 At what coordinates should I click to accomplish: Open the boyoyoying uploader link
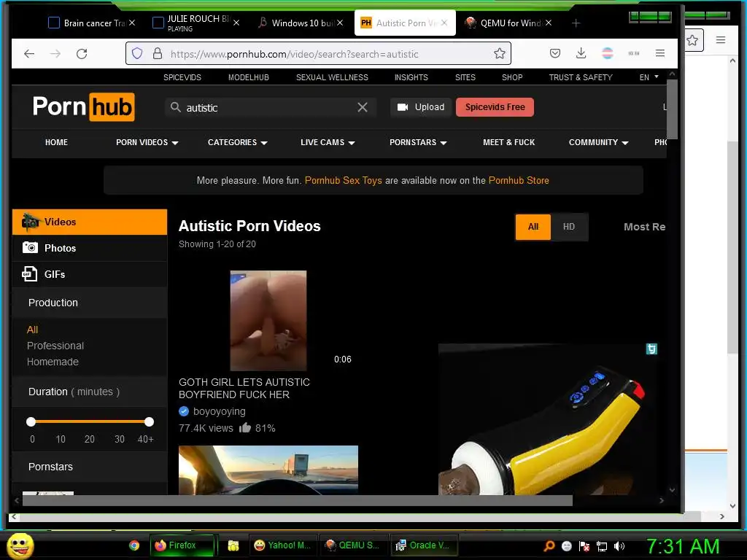click(219, 411)
